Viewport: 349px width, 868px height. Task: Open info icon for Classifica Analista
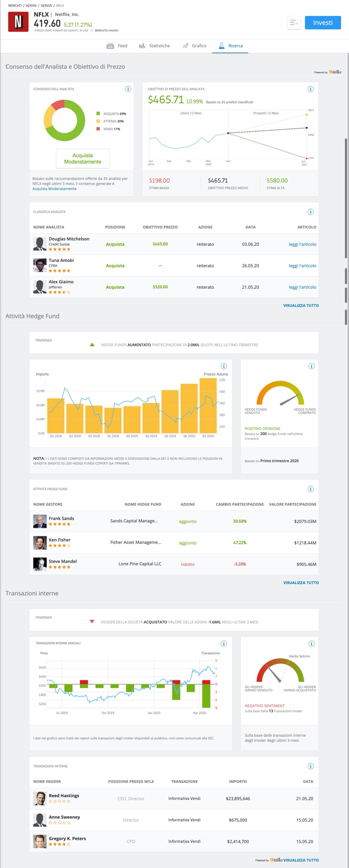coord(311,212)
